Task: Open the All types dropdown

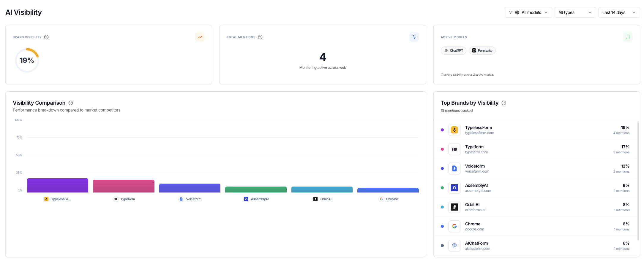Action: pos(575,12)
